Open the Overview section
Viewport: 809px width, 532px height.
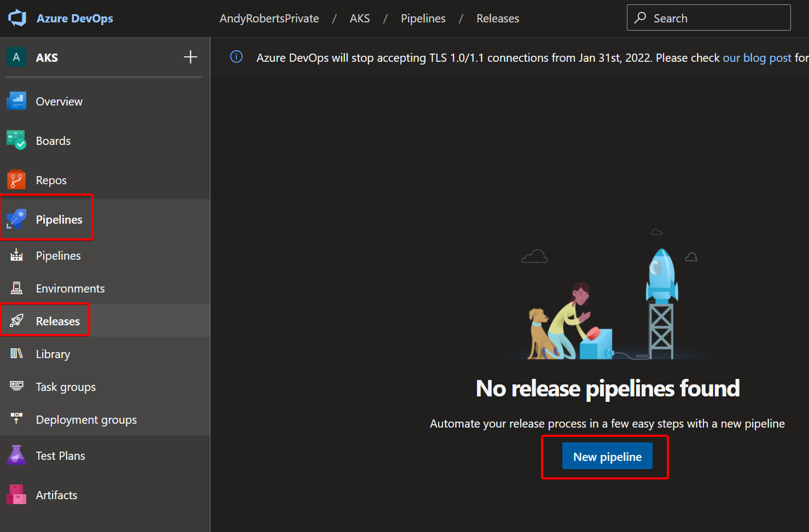(x=59, y=102)
